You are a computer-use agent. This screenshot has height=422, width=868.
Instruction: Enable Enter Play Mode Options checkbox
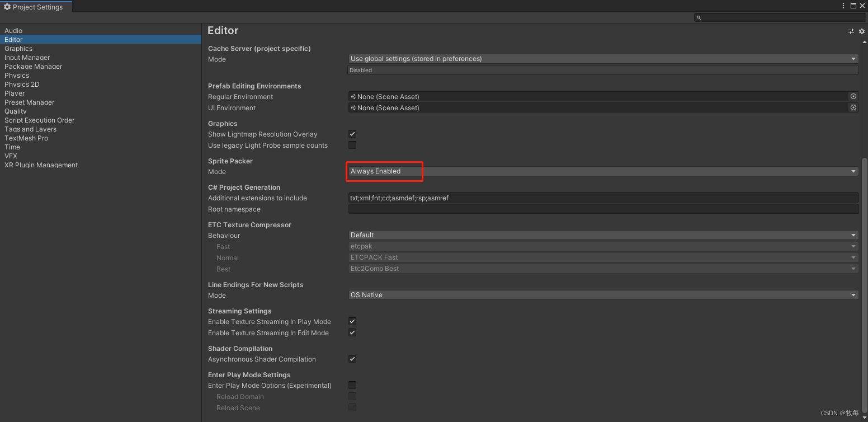(352, 385)
